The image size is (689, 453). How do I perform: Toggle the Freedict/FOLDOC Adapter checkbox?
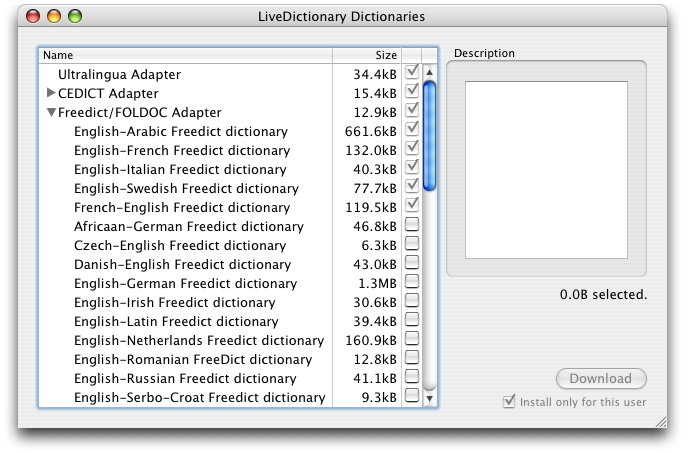(412, 110)
